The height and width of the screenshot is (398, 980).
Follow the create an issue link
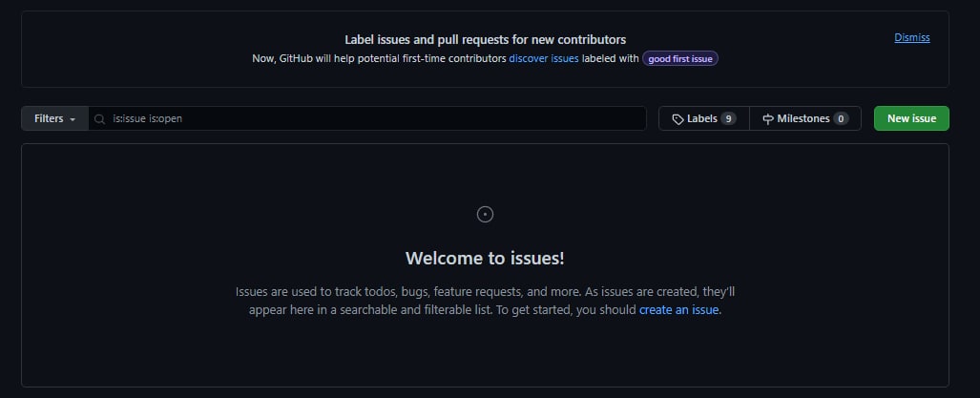coord(678,310)
